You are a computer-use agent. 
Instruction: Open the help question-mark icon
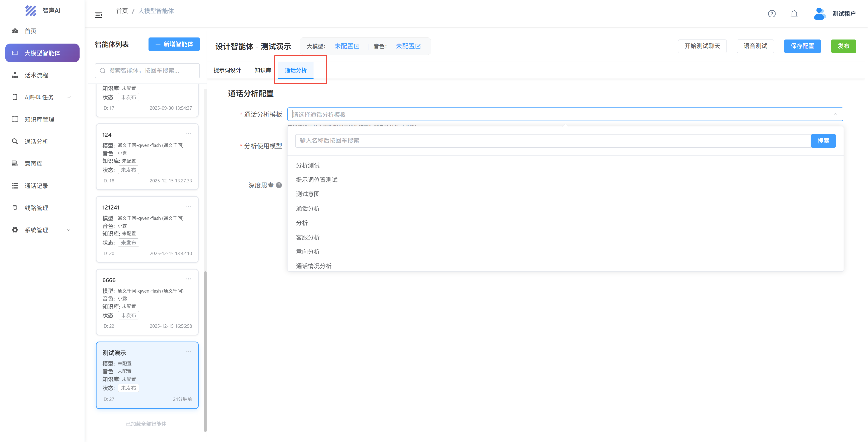click(772, 14)
